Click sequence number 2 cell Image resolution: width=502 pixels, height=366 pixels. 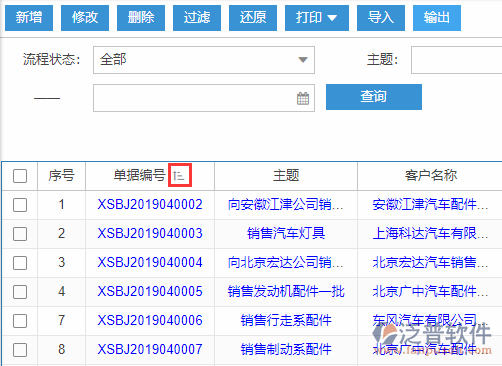tap(61, 233)
